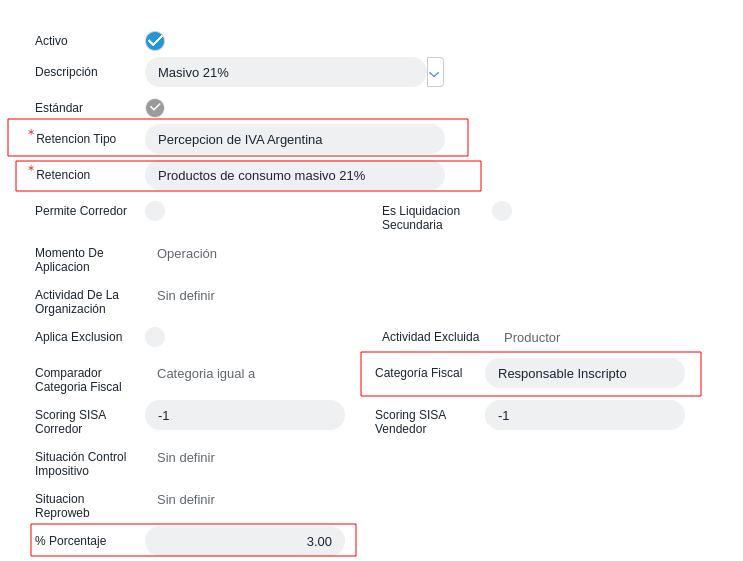Screen dimensions: 743x561
Task: Enable Es Liquidacion Secundaria checkbox
Action: pyautogui.click(x=502, y=211)
